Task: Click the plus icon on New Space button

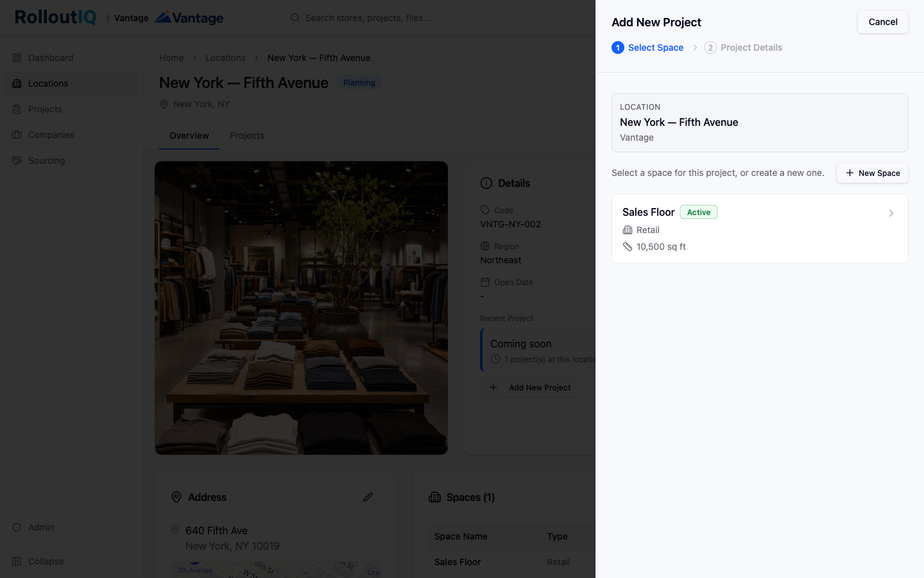Action: (850, 173)
